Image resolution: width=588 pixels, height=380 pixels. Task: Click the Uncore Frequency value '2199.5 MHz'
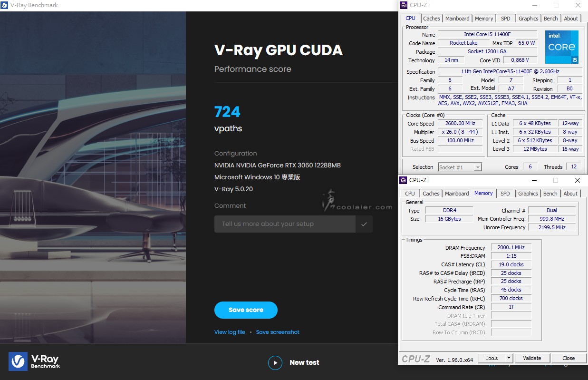552,228
